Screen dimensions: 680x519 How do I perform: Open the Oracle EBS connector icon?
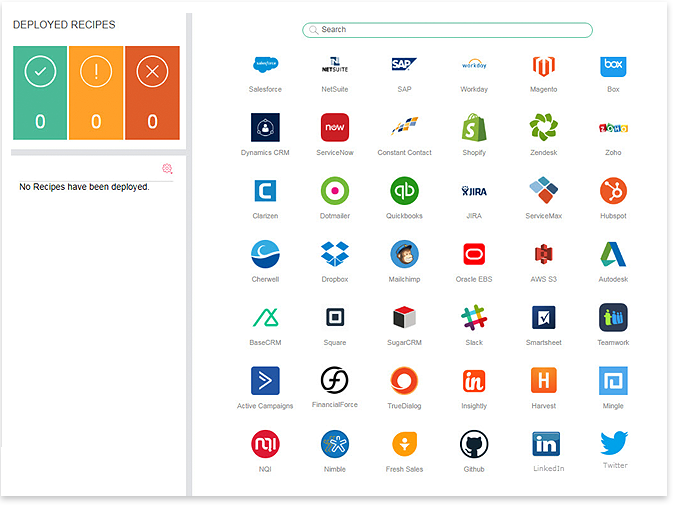474,254
